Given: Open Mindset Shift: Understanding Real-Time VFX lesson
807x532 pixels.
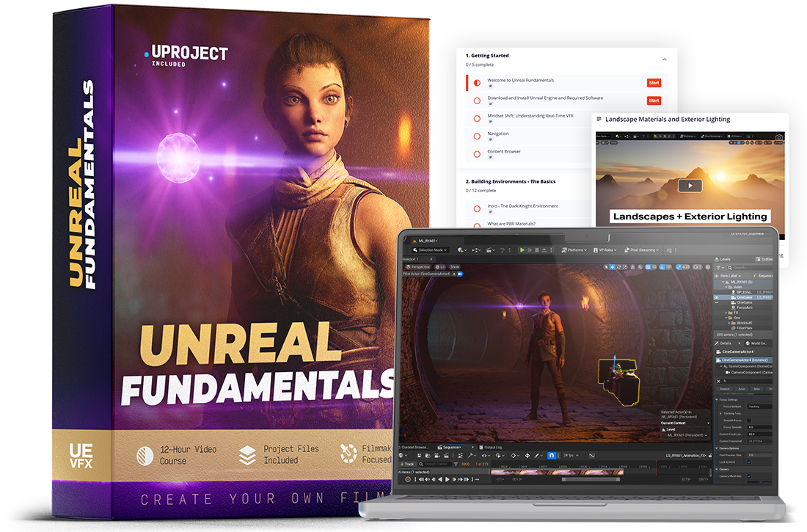Looking at the screenshot, I should click(x=530, y=116).
